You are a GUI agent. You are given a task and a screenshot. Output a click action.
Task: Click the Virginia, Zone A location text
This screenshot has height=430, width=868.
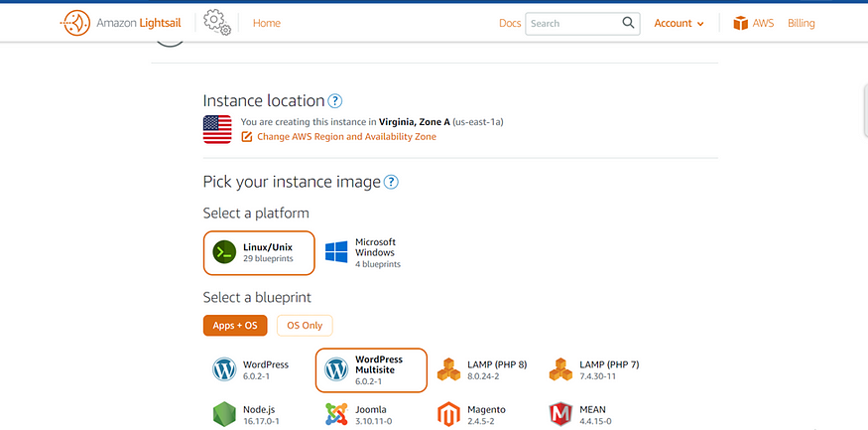pos(415,122)
